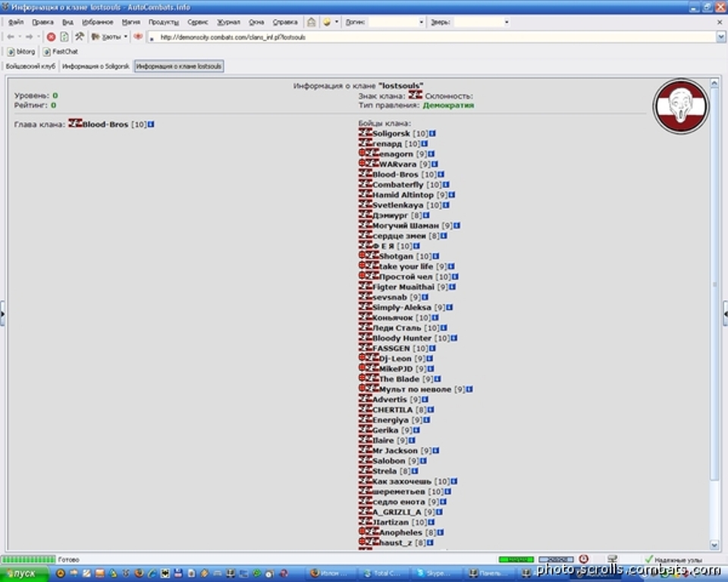The height and width of the screenshot is (582, 728).
Task: Open info icon next to Bloody Hunter
Action: point(454,338)
